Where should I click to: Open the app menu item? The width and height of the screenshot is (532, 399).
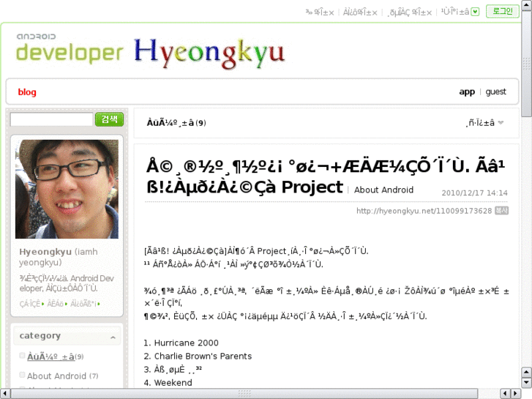(x=467, y=92)
